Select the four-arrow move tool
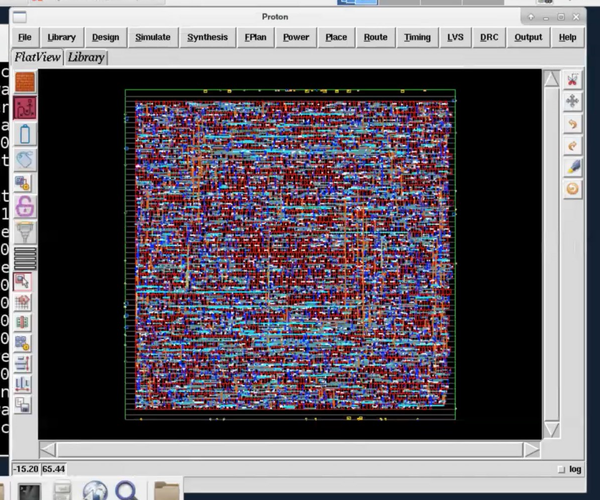 573,101
